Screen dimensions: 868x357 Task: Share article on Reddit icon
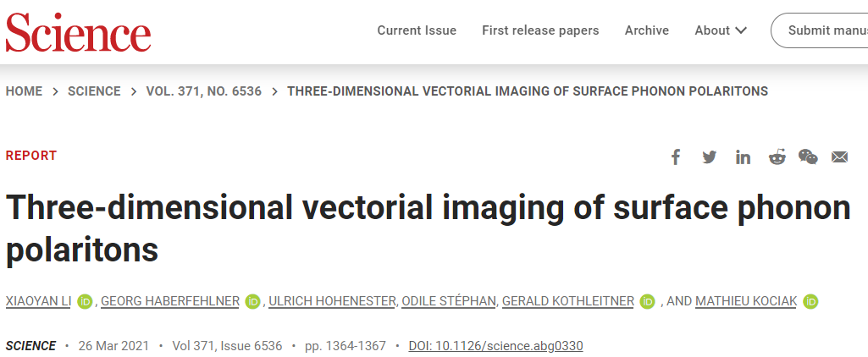click(x=777, y=157)
